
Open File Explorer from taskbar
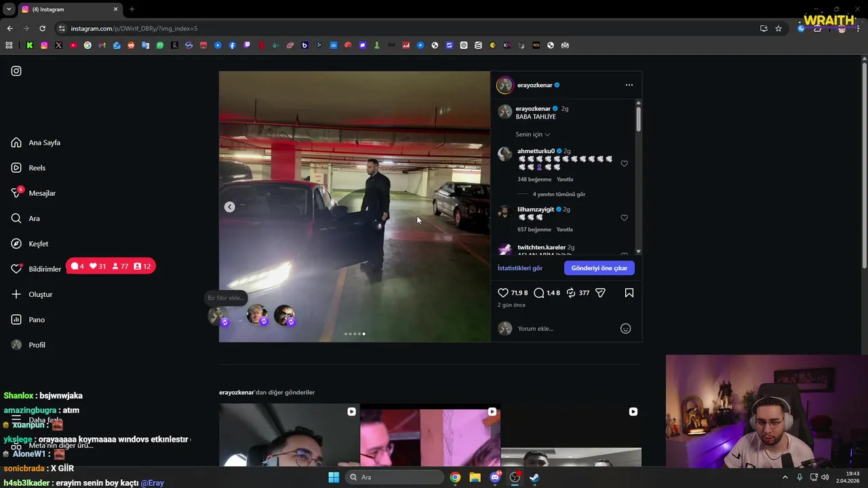pyautogui.click(x=475, y=477)
